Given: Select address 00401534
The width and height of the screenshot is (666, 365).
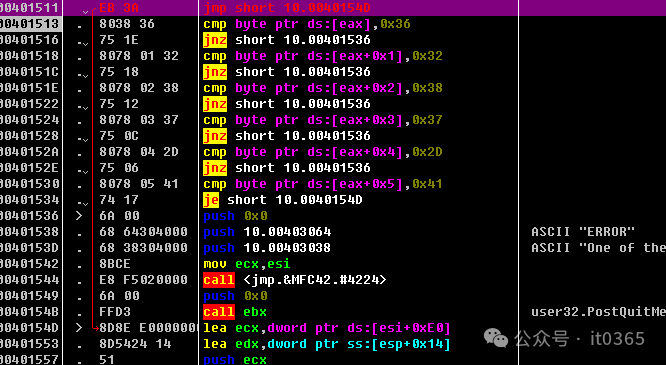Looking at the screenshot, I should 29,200.
